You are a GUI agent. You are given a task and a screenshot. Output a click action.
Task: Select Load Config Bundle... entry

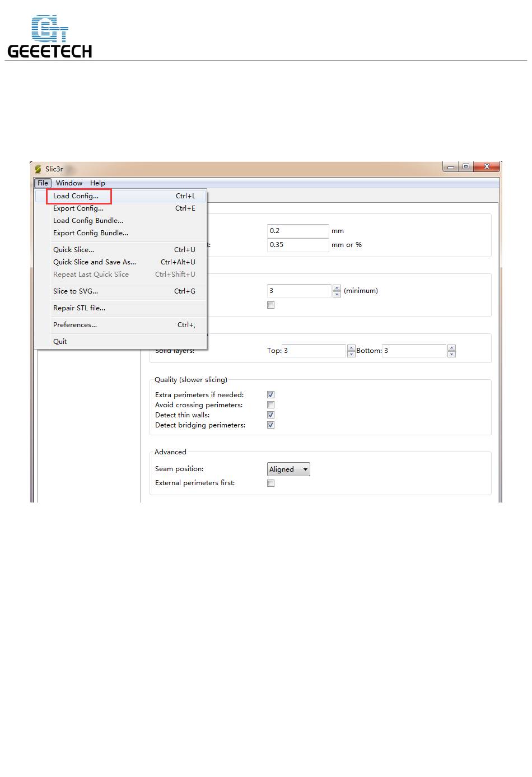[x=121, y=221]
